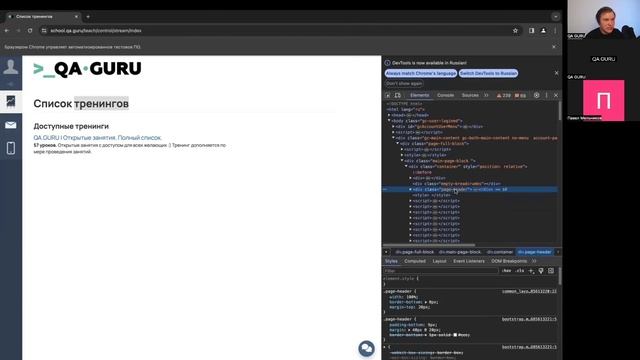Click the Styles filter input field
Viewport: 640px width, 360px height.
441,271
